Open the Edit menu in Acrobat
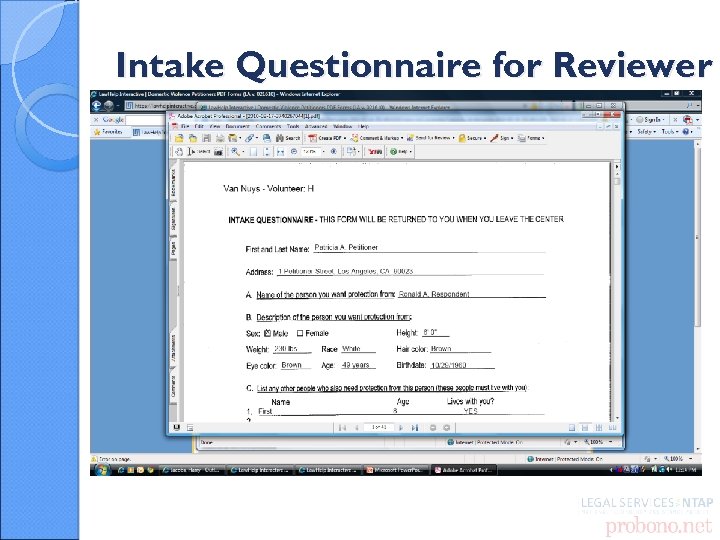Screen dimensions: 720x540 pyautogui.click(x=199, y=126)
